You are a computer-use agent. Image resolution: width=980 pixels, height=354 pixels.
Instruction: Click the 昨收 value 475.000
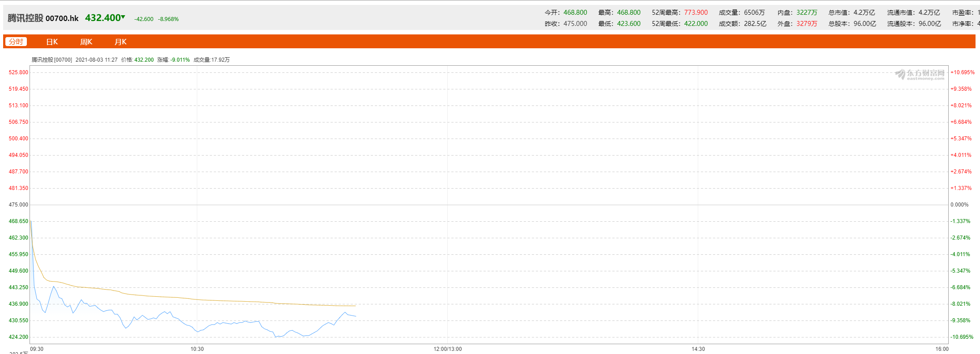point(575,24)
